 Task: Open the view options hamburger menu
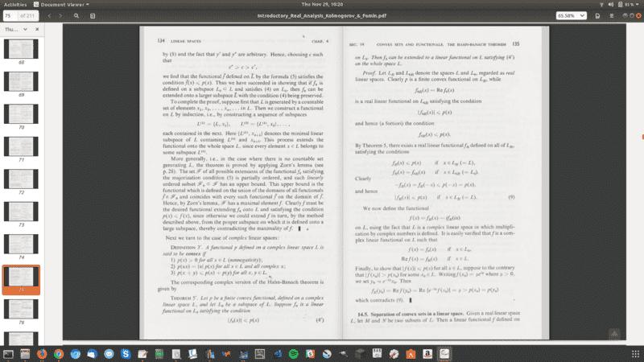tap(612, 15)
